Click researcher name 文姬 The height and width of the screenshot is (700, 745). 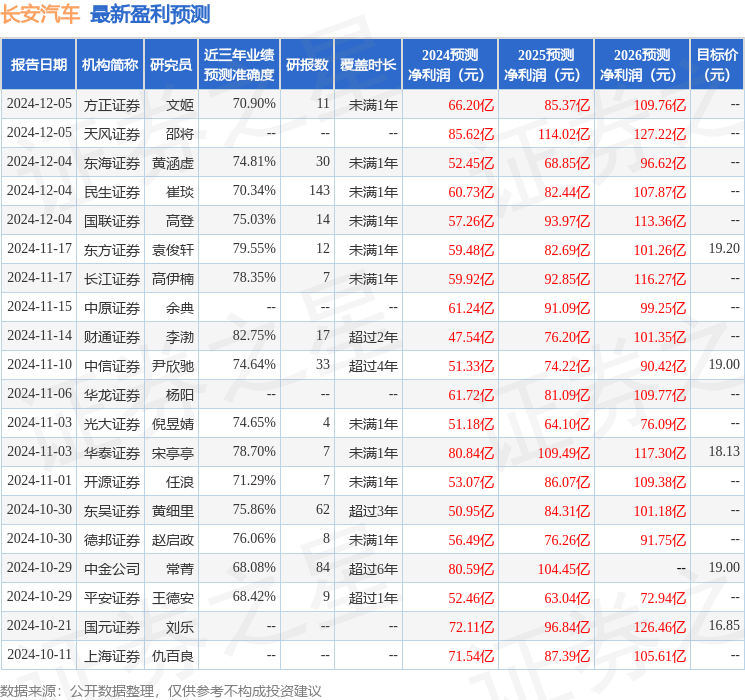[x=180, y=105]
